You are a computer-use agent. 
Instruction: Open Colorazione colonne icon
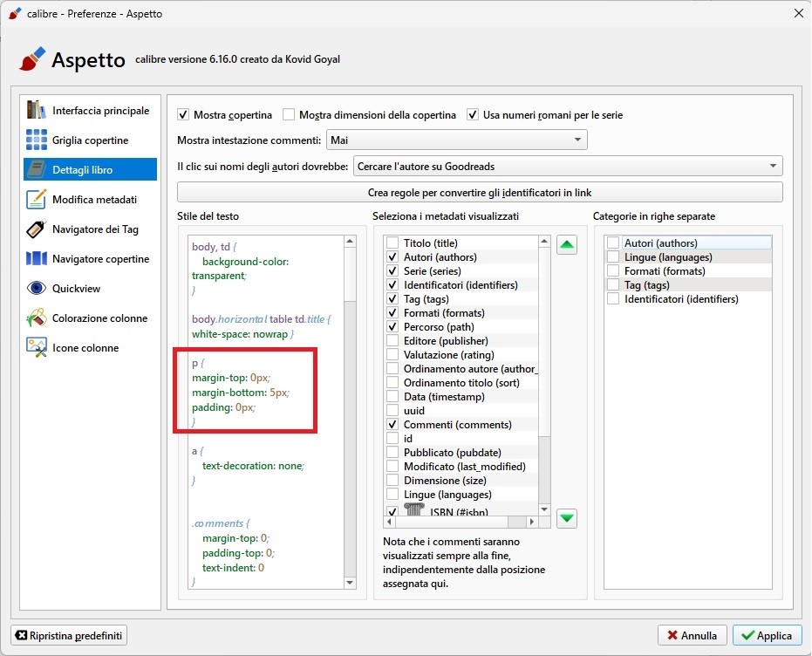[36, 318]
